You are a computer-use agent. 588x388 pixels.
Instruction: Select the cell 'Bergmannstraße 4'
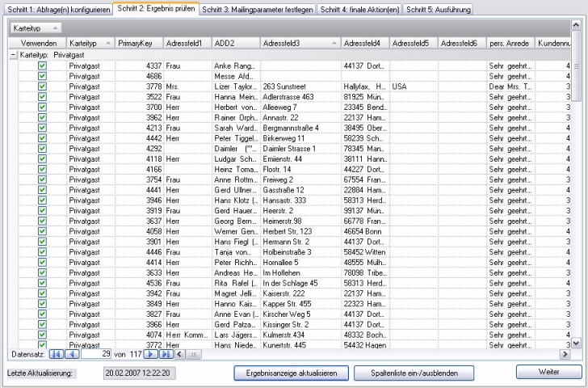tap(300, 128)
